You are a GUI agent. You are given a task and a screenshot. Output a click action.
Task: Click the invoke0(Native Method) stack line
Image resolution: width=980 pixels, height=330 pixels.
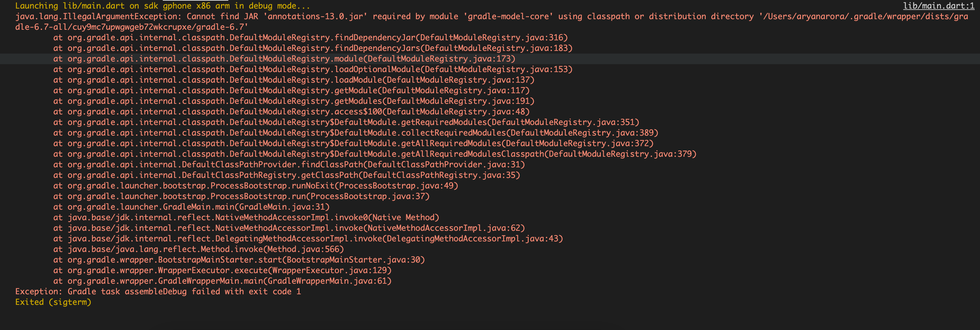[x=246, y=218]
